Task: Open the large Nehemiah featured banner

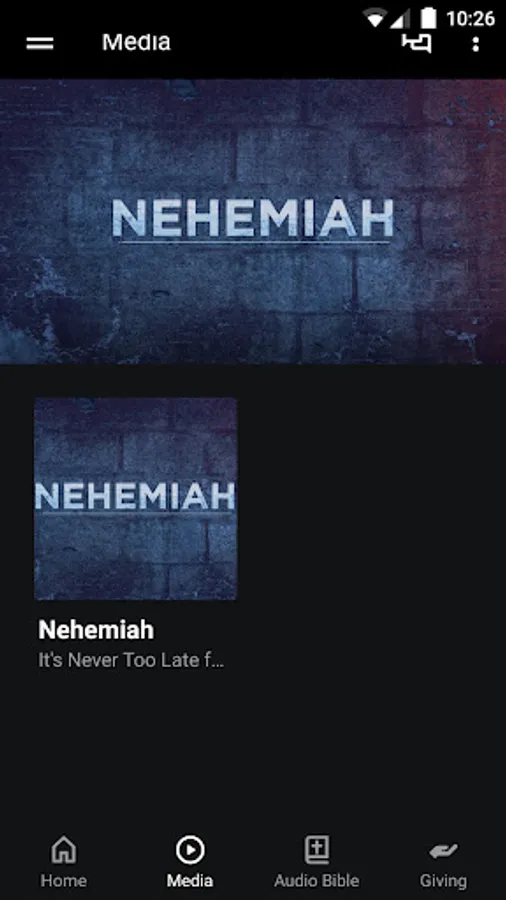Action: coord(253,222)
